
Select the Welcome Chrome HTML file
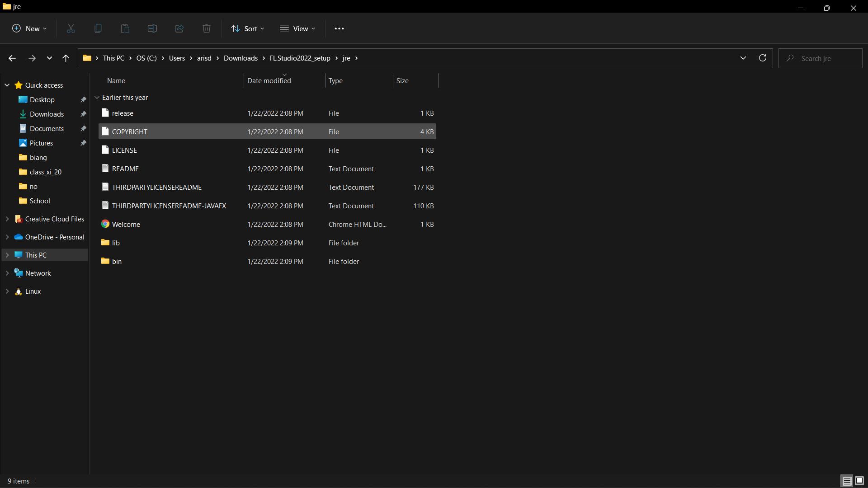click(x=126, y=225)
